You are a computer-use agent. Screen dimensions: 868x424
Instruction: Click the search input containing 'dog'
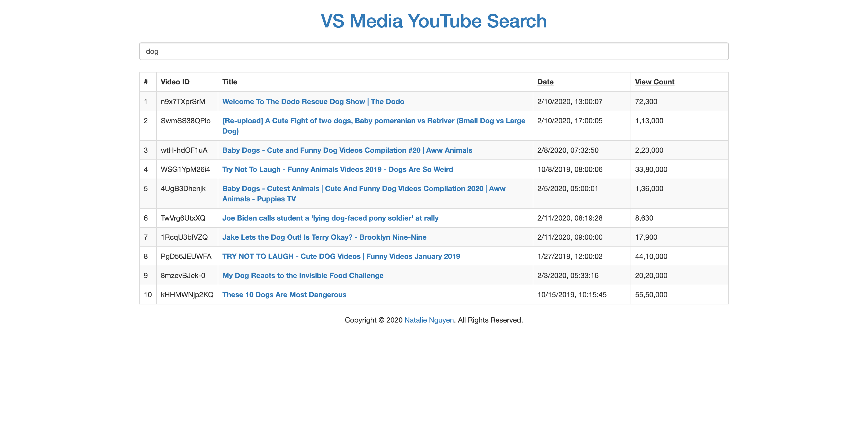(434, 51)
